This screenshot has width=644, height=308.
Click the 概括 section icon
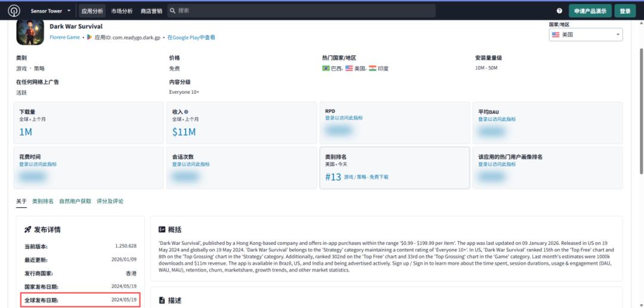pos(162,230)
